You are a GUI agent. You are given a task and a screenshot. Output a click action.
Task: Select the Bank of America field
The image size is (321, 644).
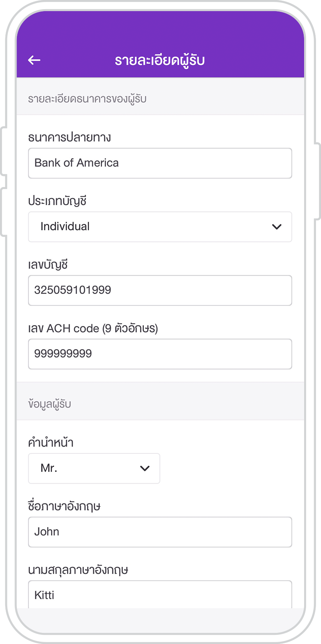[160, 163]
